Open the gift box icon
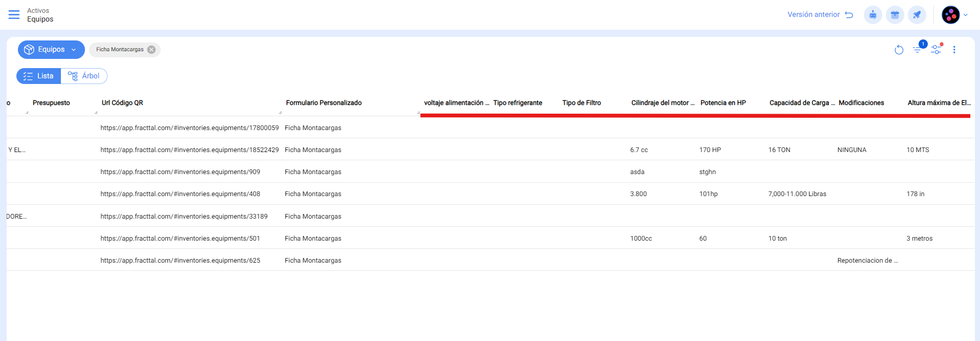The width and height of the screenshot is (980, 341). tap(895, 15)
